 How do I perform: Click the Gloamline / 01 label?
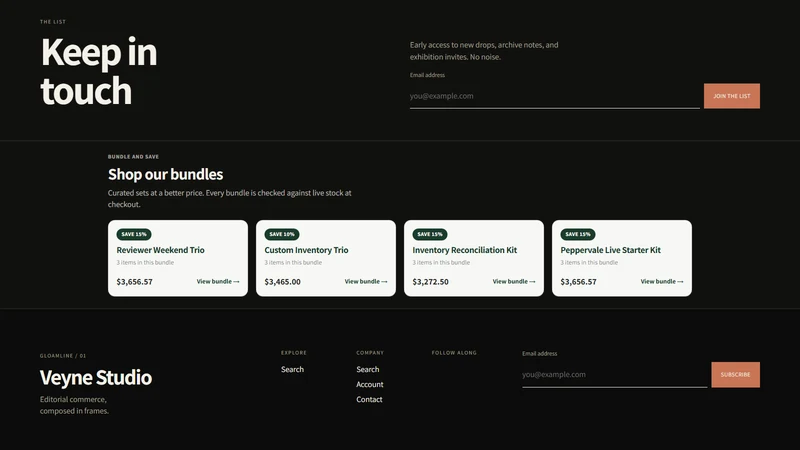pos(63,356)
